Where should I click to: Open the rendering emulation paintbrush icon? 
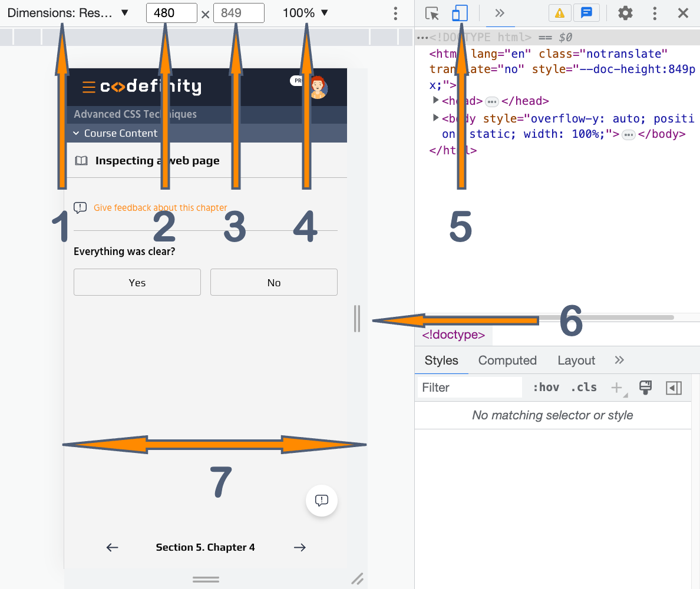coord(646,388)
